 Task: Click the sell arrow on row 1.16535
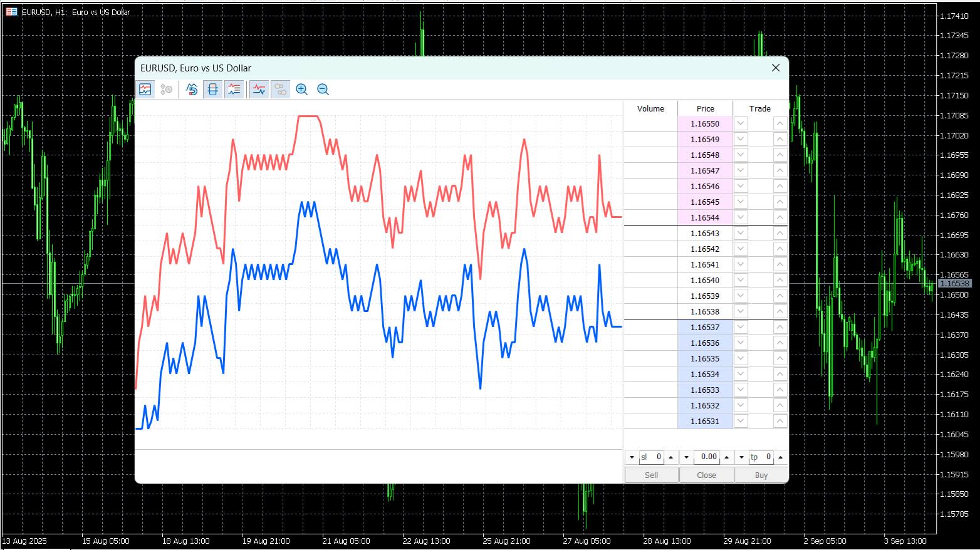pos(741,358)
